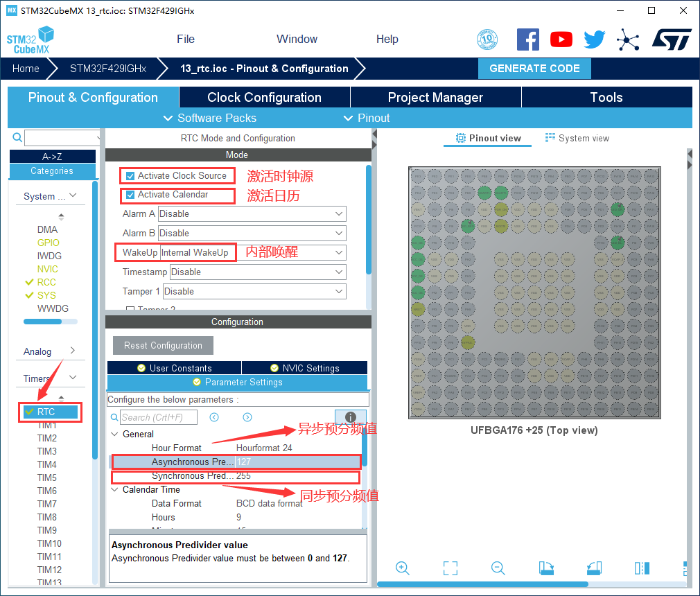The height and width of the screenshot is (596, 700).
Task: Click the ST logo icon
Action: (x=672, y=40)
